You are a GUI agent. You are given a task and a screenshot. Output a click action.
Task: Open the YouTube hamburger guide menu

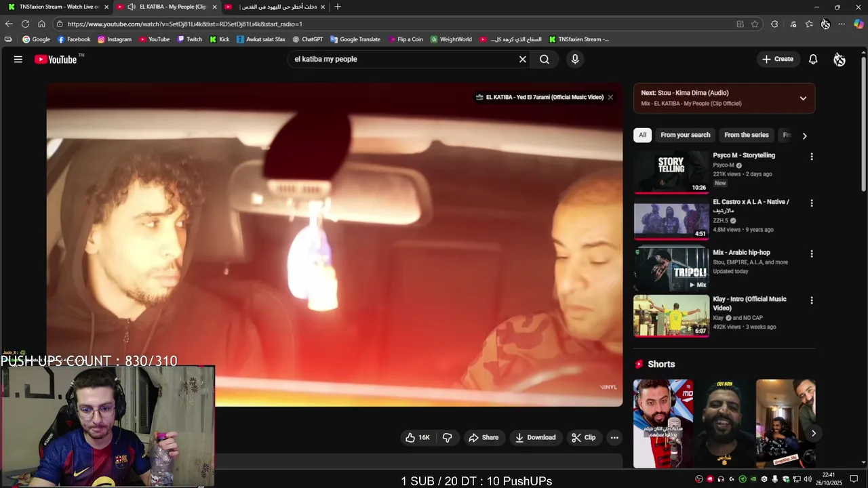pos(18,59)
